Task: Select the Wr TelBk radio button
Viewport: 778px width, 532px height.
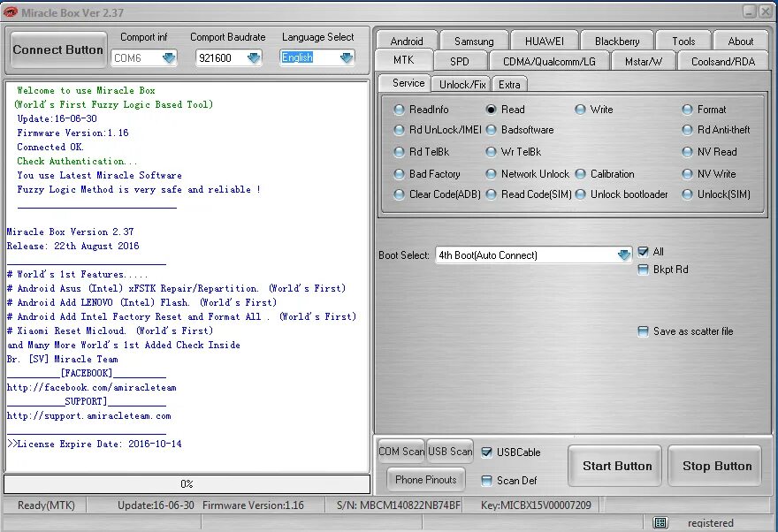Action: coord(513,152)
